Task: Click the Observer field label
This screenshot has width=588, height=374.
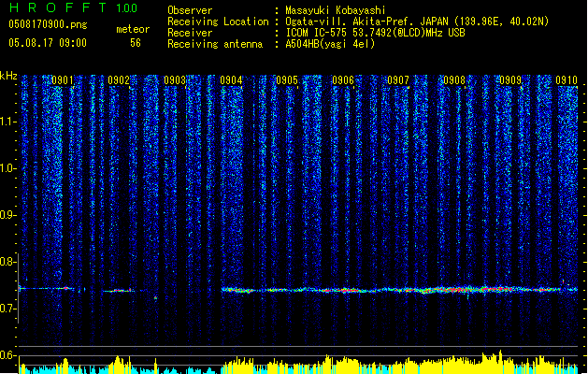Action: click(x=190, y=10)
